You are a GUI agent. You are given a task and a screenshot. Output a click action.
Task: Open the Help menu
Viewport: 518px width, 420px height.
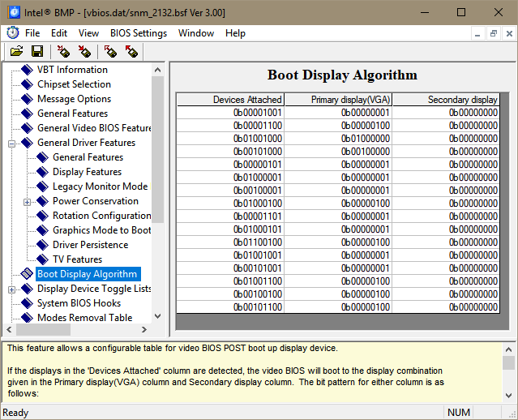click(236, 33)
